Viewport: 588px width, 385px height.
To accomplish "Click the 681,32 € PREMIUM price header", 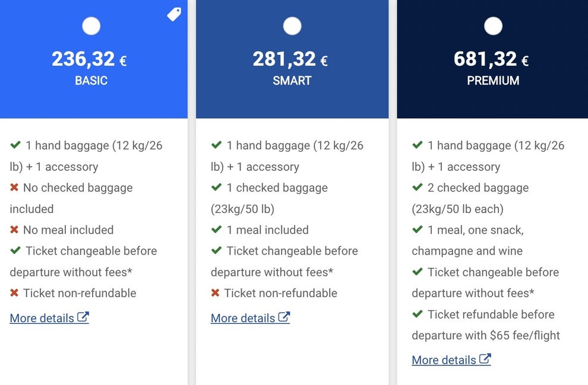I will (x=491, y=59).
